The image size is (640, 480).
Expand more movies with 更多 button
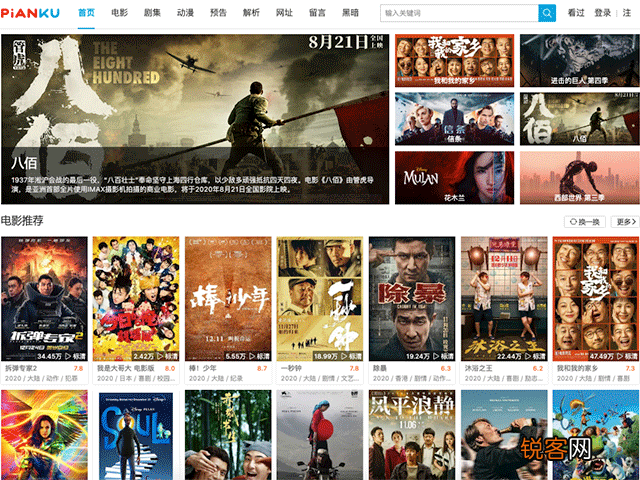coord(625,222)
